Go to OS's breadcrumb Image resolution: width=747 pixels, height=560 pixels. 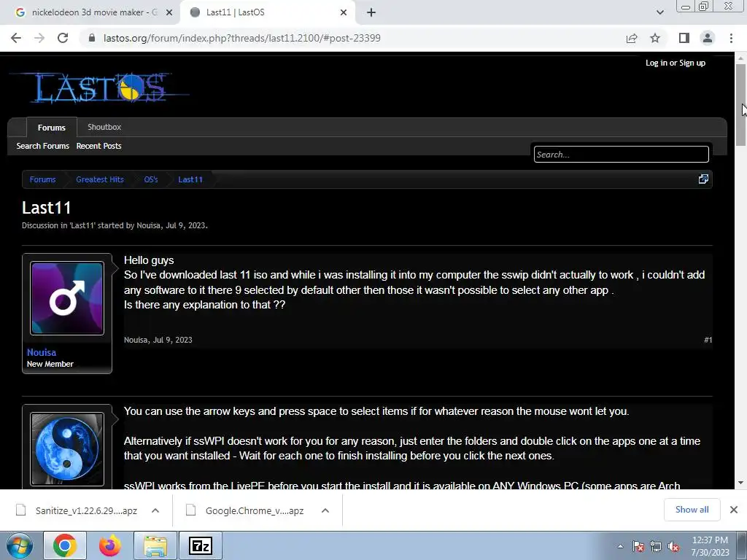(150, 179)
